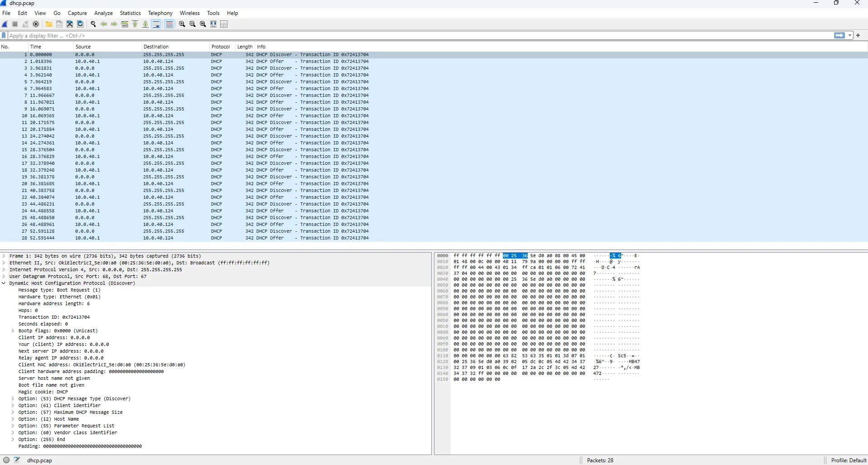Go back to the previous packet with the left arrow
The width and height of the screenshot is (868, 465).
104,24
